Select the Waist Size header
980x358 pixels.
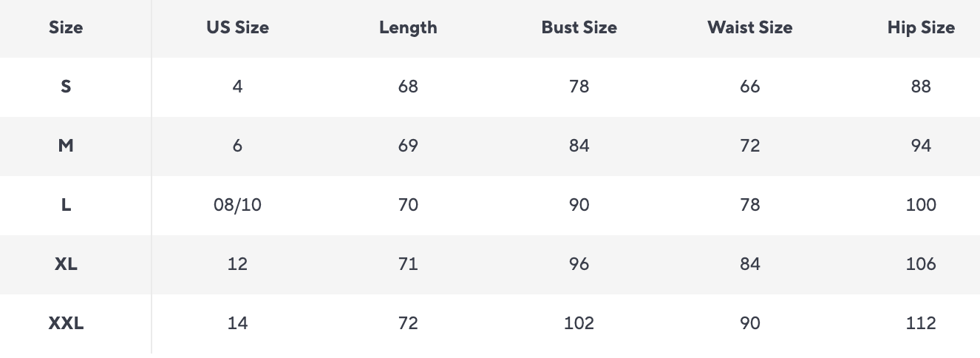point(749,28)
